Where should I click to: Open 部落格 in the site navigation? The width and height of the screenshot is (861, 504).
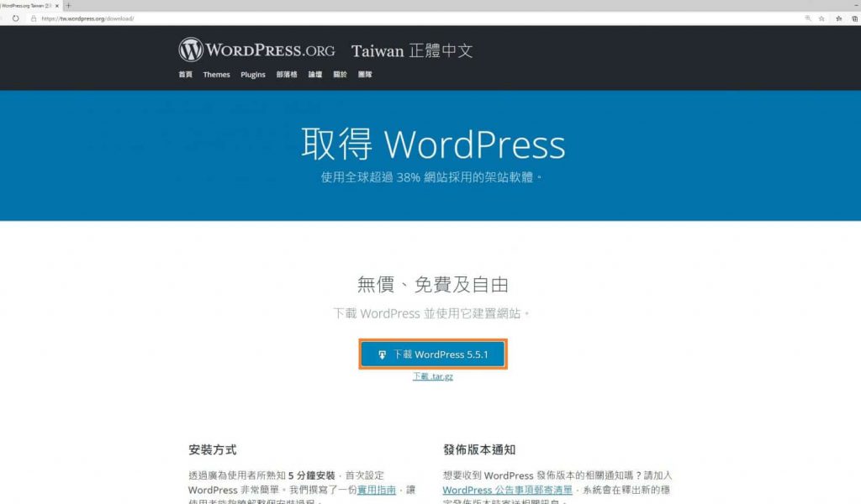click(x=287, y=75)
